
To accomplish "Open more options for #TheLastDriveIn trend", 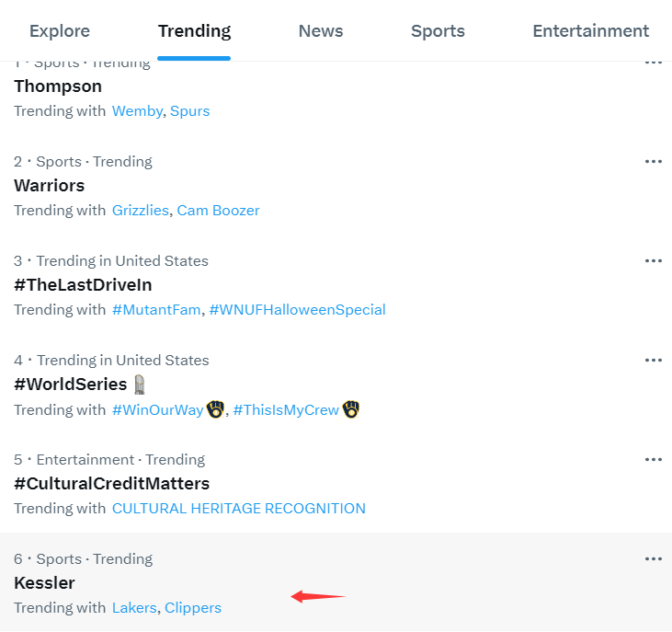I will [653, 261].
